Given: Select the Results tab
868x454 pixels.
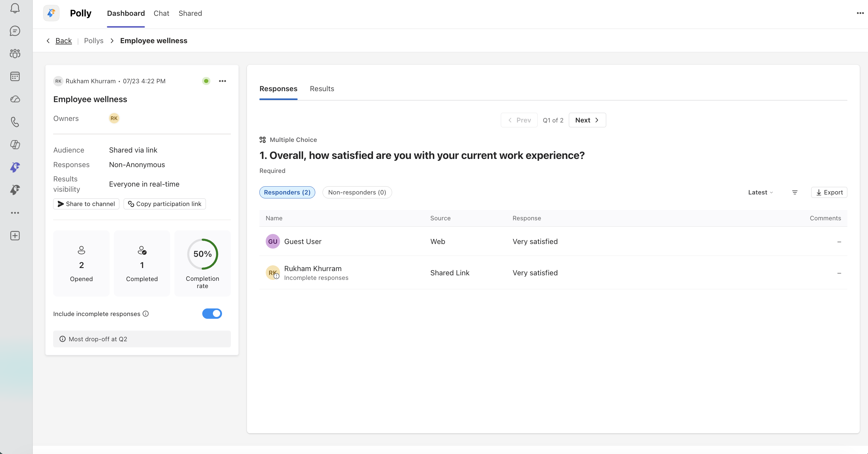Looking at the screenshot, I should pyautogui.click(x=322, y=89).
